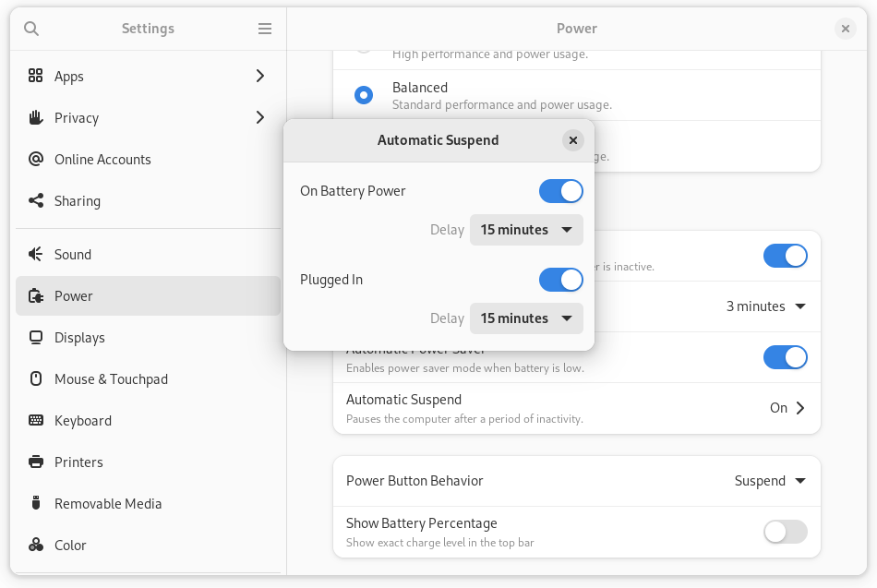Open Removable Media settings

pos(149,503)
